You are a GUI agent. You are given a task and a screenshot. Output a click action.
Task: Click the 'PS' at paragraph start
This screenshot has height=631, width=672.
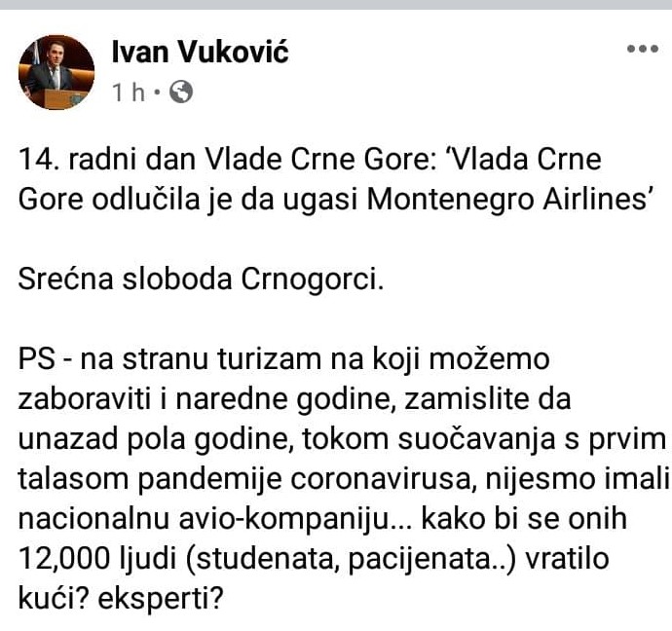(37, 358)
